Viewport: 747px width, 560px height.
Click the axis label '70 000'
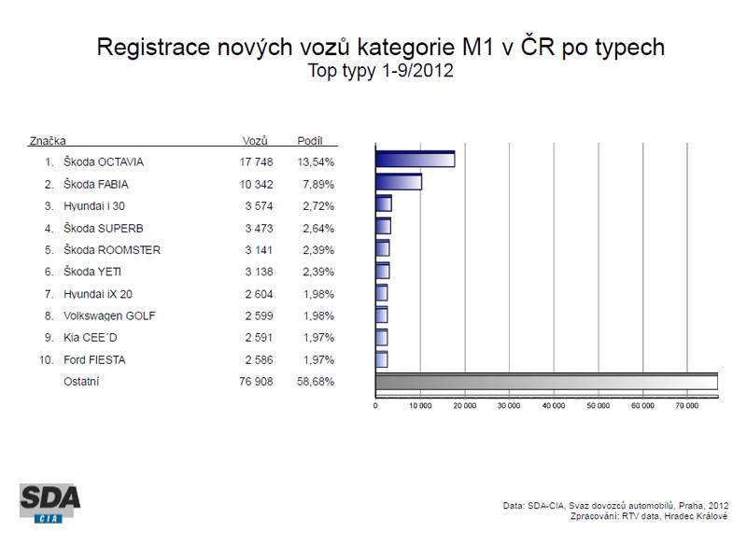tap(687, 406)
